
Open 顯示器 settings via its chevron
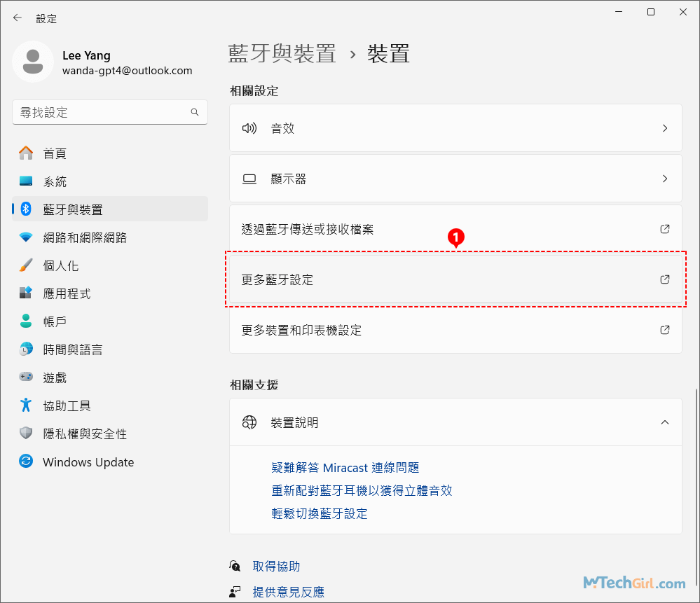(x=664, y=178)
